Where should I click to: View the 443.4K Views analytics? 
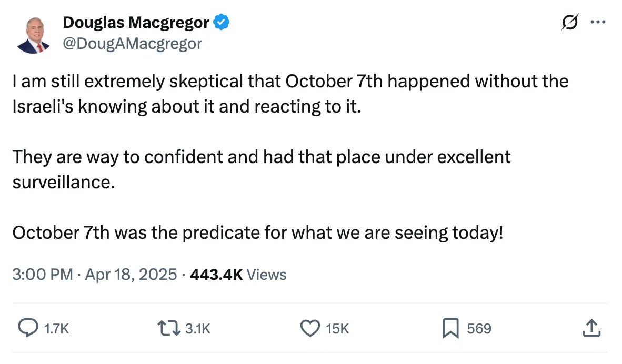238,275
